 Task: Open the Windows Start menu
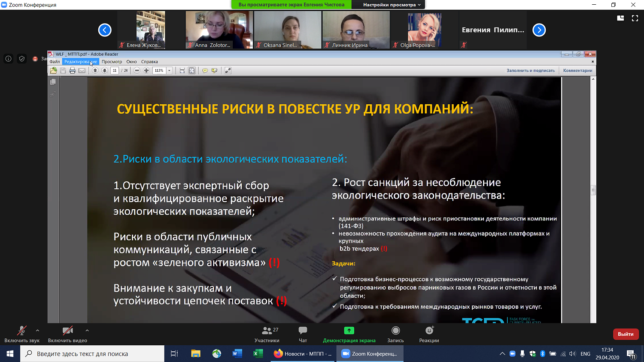[x=10, y=354]
